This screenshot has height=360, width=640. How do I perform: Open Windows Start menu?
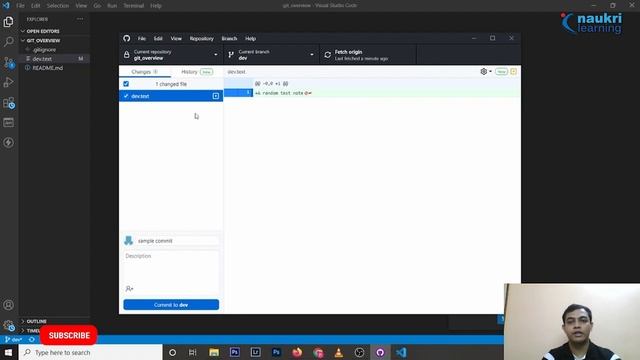tap(9, 352)
